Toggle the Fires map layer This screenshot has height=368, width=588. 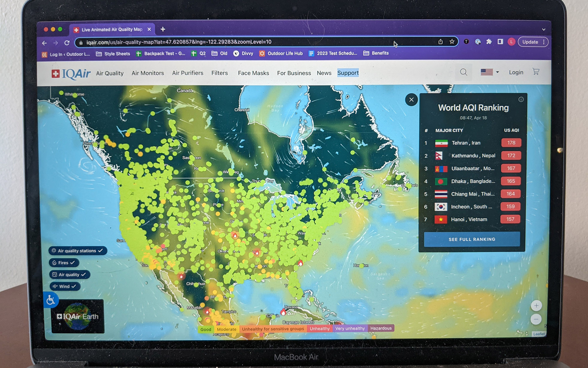point(64,262)
